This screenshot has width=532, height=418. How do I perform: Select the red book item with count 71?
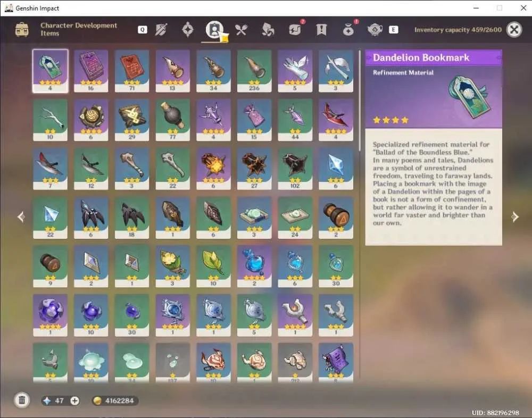[131, 71]
